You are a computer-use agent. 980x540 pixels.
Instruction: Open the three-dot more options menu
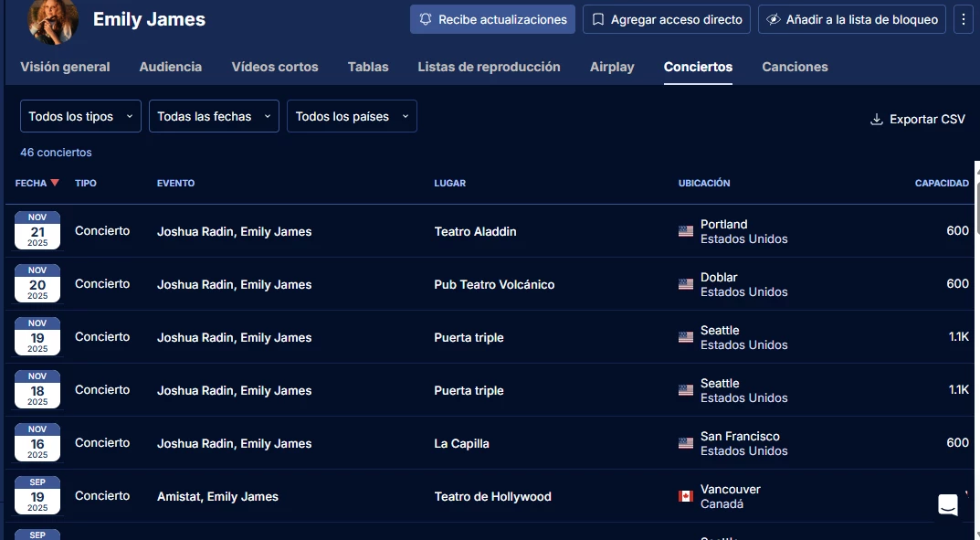tap(964, 19)
